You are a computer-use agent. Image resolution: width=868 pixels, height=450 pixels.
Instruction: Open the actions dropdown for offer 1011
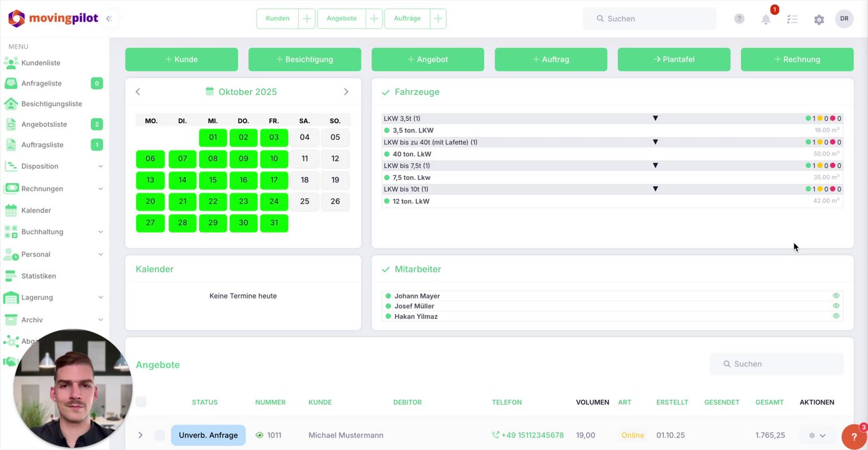pyautogui.click(x=818, y=436)
